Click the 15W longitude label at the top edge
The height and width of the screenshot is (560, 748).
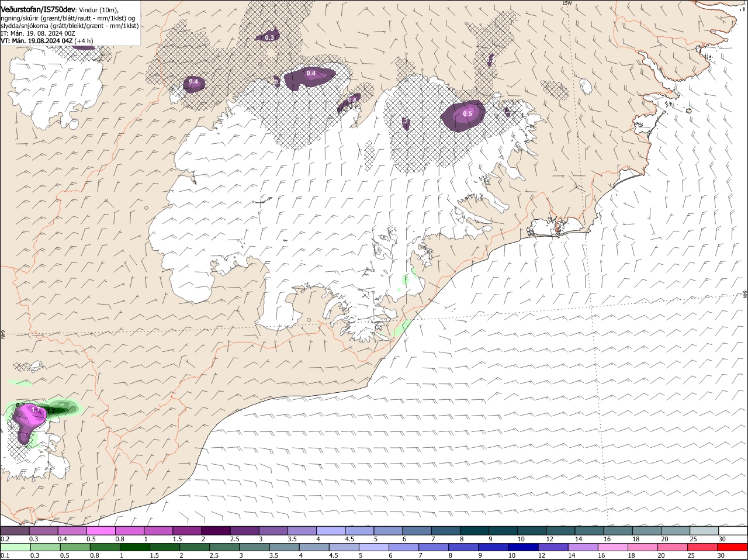(566, 3)
